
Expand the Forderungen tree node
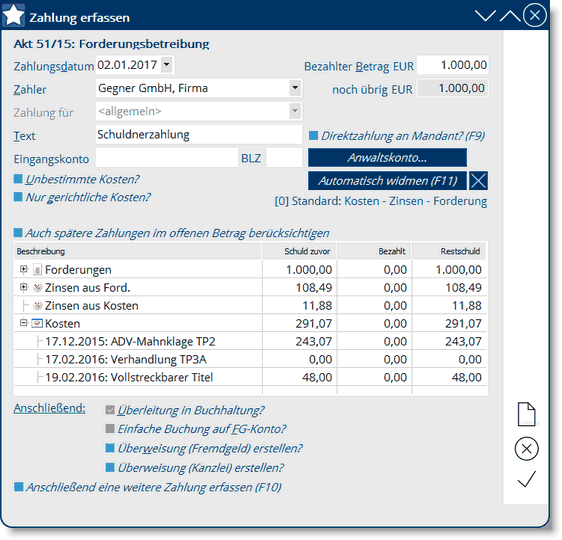click(23, 269)
